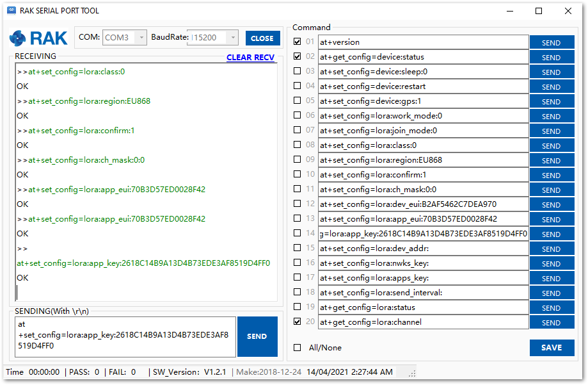Send command 02 get device:status

(552, 57)
